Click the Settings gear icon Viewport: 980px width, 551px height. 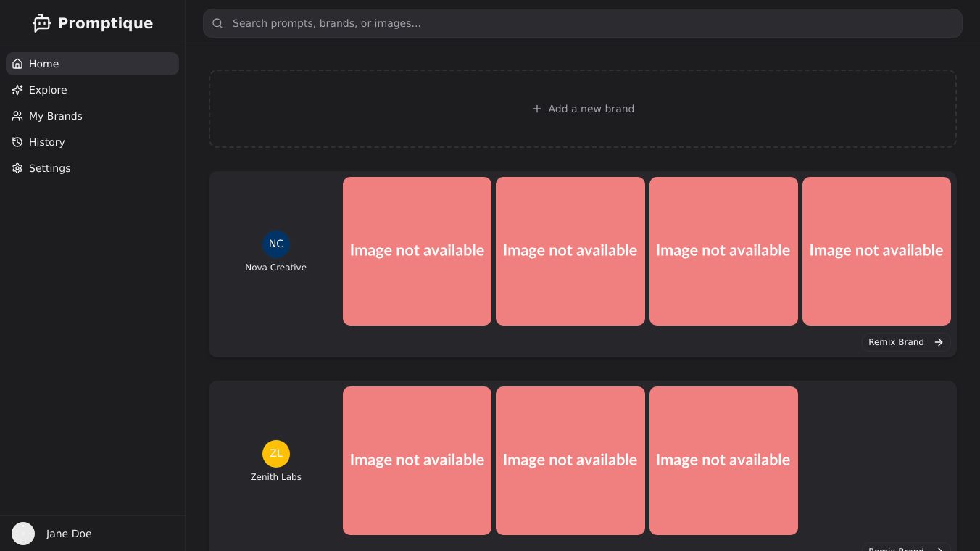pyautogui.click(x=17, y=168)
